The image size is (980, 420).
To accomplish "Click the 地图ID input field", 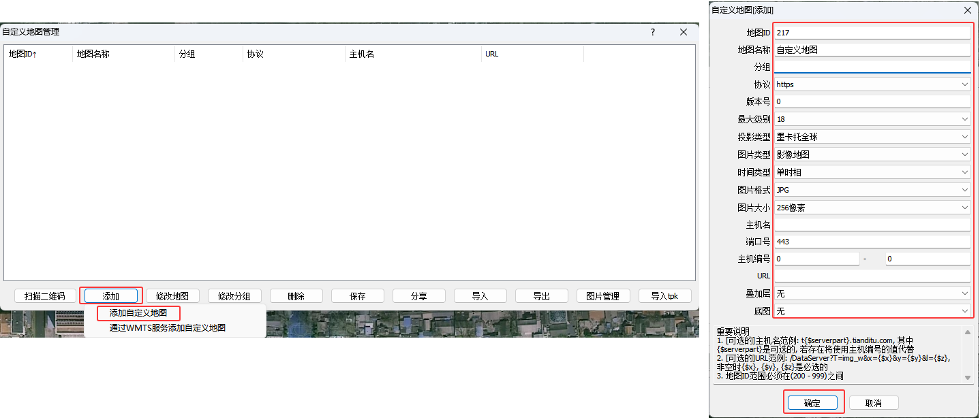I will click(872, 32).
